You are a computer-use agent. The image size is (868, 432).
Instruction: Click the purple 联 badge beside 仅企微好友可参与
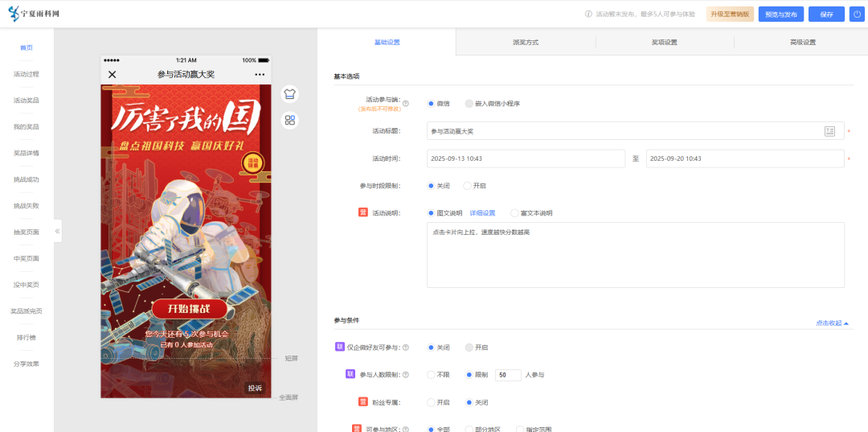click(x=340, y=347)
